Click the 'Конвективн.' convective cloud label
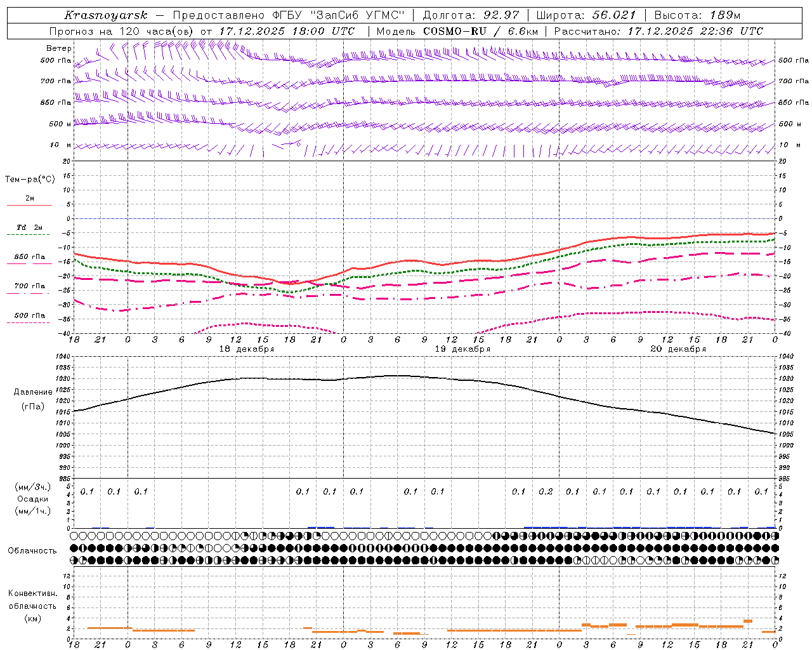This screenshot has width=812, height=650. point(33,594)
